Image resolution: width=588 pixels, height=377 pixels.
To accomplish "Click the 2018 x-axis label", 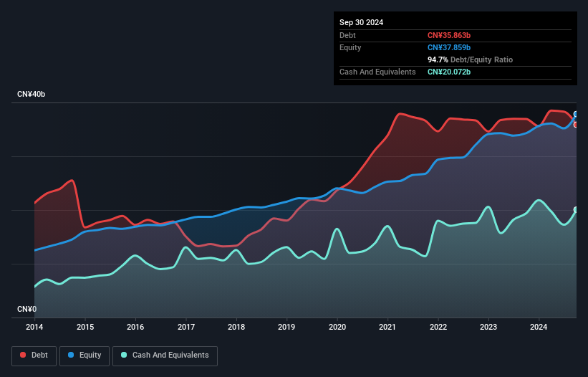I will coord(236,327).
